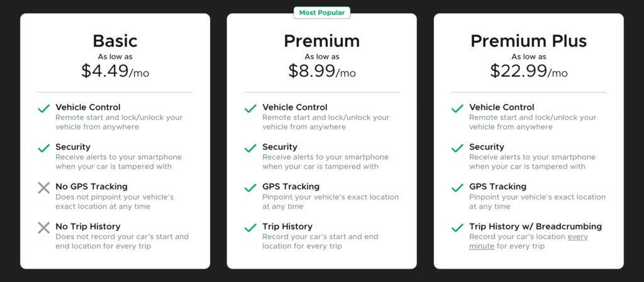Click checkmark beside Trip History w/ Breadcrumbing

coord(458,227)
